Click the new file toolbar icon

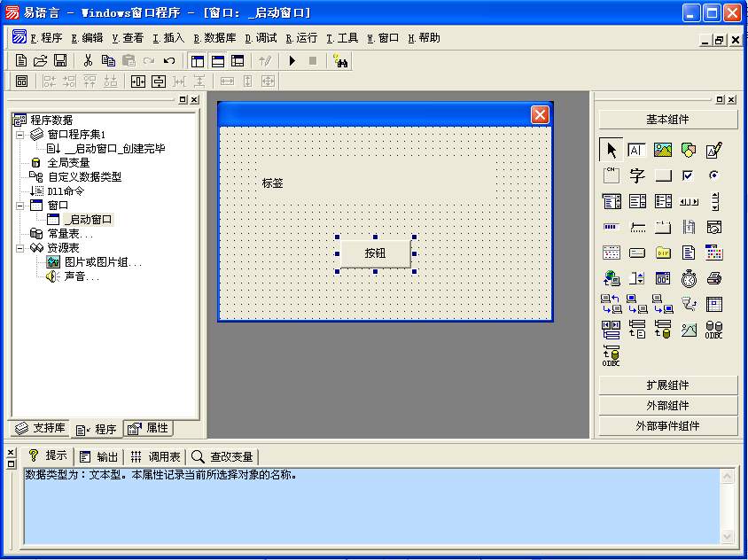[21, 60]
